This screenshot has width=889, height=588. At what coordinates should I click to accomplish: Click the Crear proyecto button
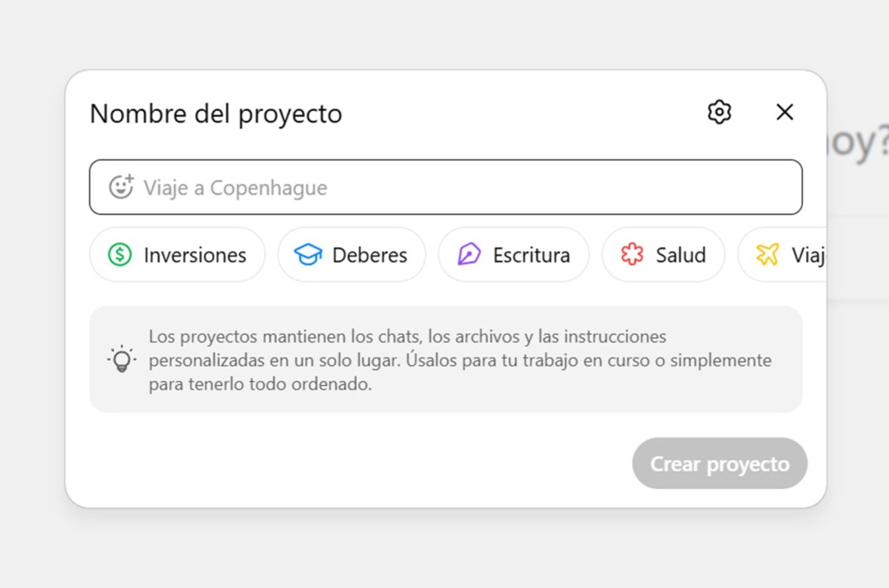pyautogui.click(x=719, y=463)
